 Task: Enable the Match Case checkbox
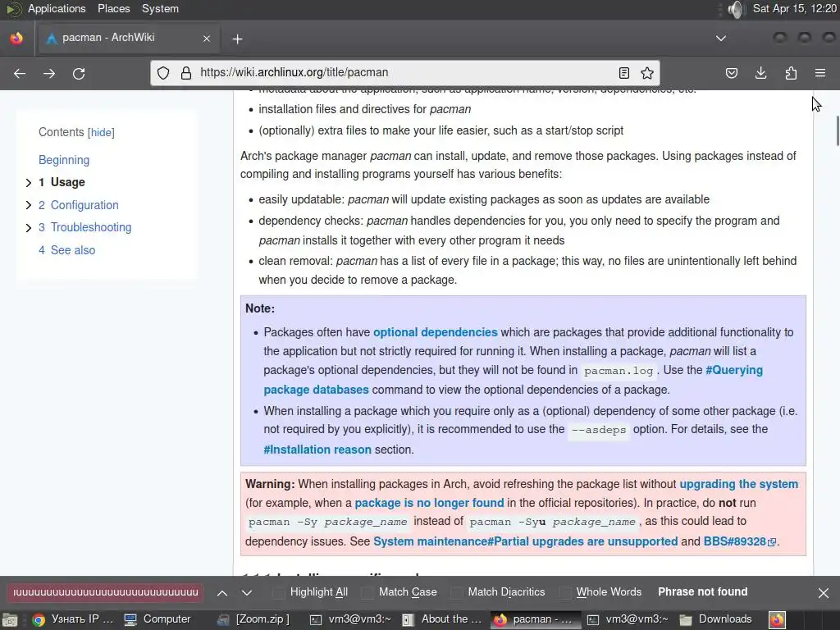tap(367, 592)
